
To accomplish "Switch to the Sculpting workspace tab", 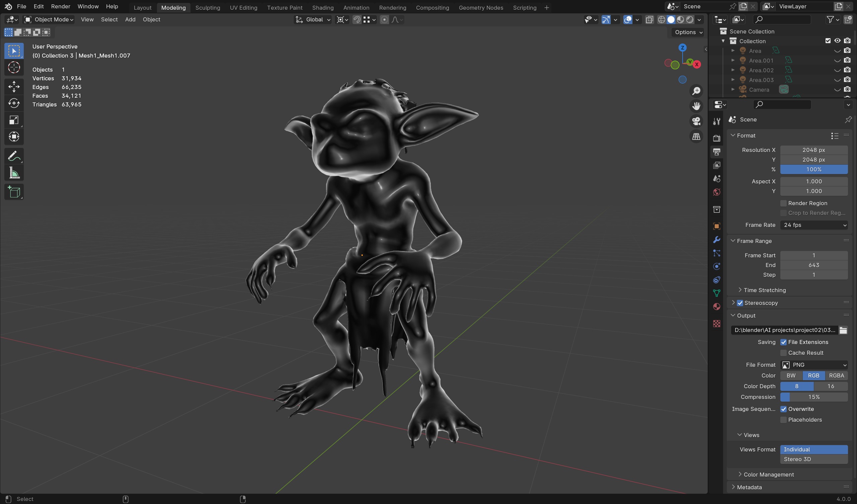I will click(x=208, y=7).
